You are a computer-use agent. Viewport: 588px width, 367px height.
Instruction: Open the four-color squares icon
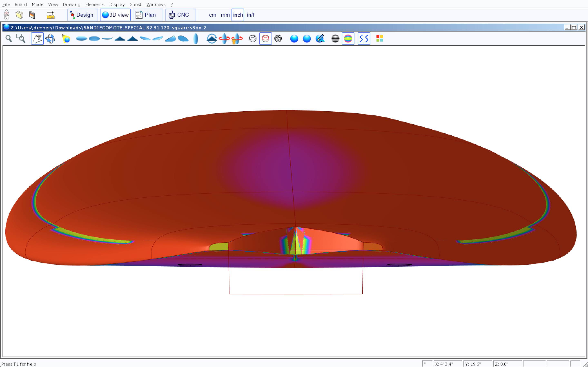pos(380,39)
